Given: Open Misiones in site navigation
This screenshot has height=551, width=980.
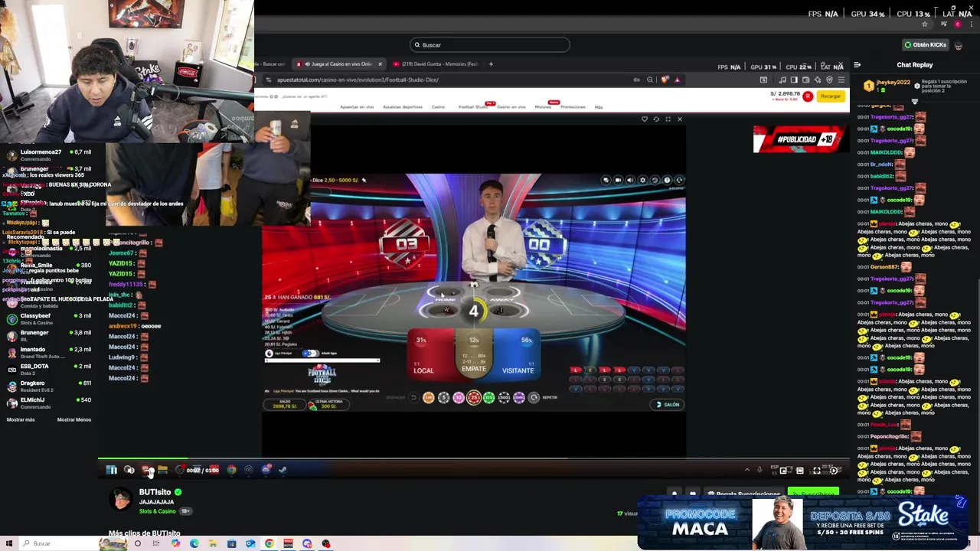Looking at the screenshot, I should [x=543, y=107].
